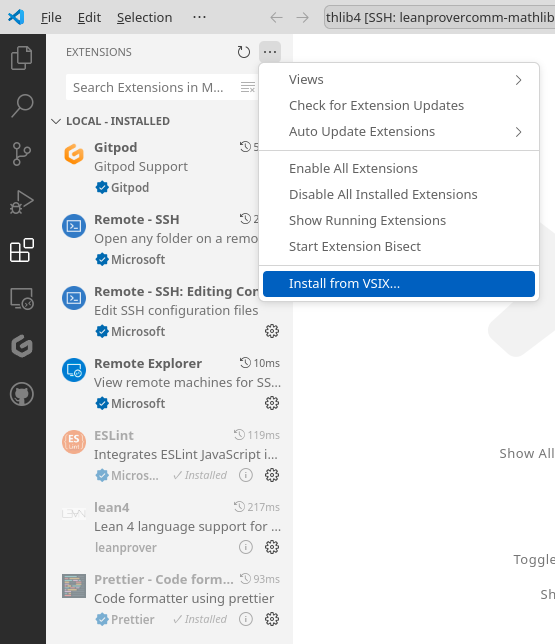Viewport: 555px width, 644px height.
Task: Open the Remote Explorer activity icon
Action: point(22,298)
